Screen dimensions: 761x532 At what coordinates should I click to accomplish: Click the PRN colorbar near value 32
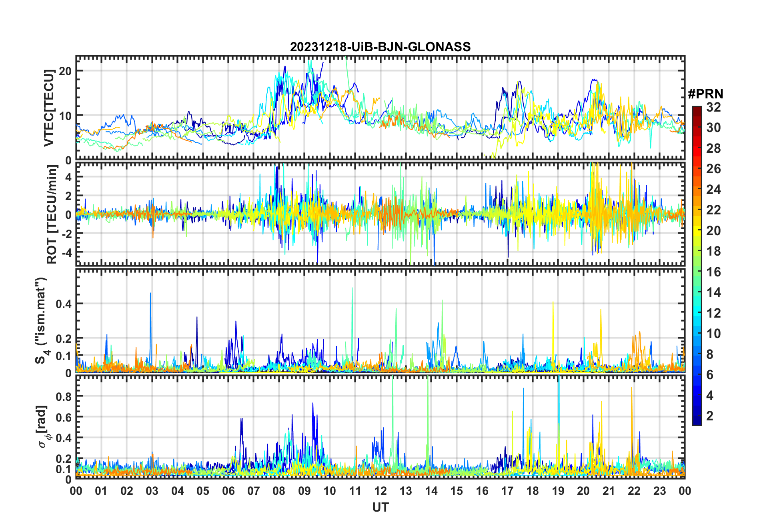coord(697,108)
